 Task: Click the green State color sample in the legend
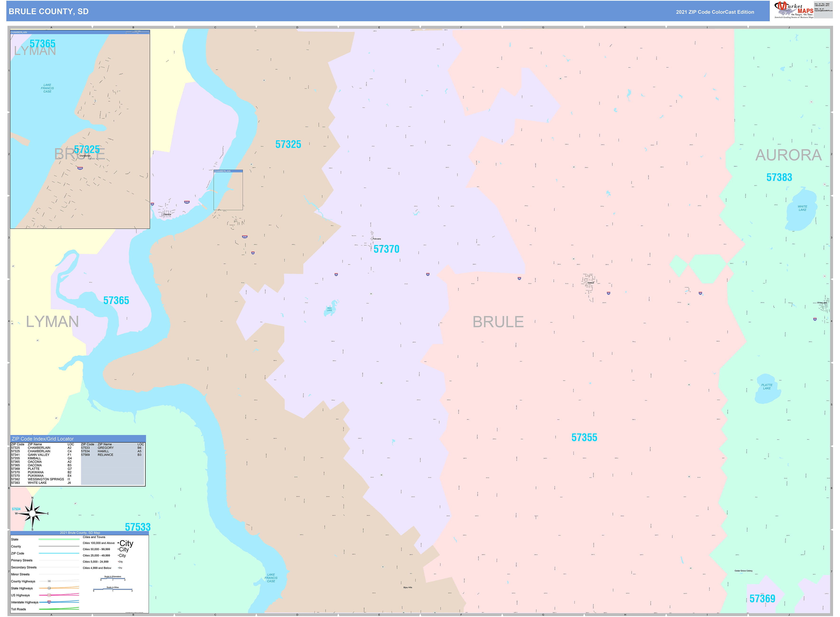point(59,539)
